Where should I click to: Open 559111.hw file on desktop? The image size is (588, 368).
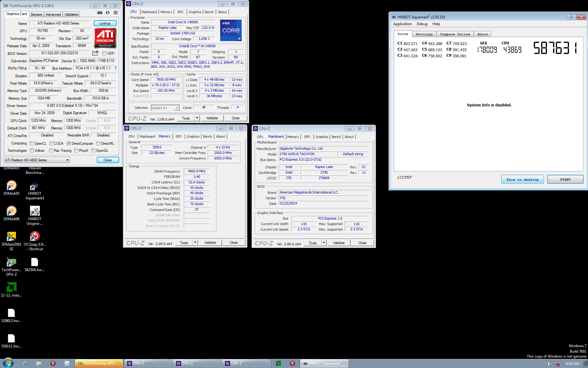pos(11,341)
